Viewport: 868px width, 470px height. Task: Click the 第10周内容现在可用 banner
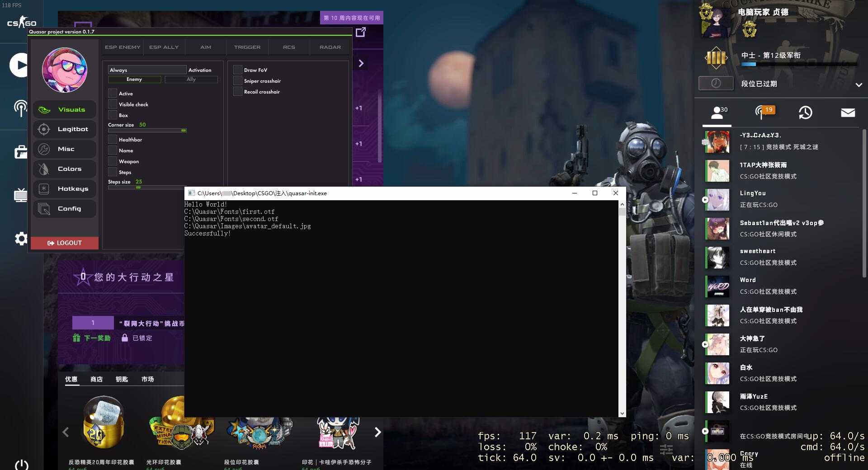[x=352, y=18]
